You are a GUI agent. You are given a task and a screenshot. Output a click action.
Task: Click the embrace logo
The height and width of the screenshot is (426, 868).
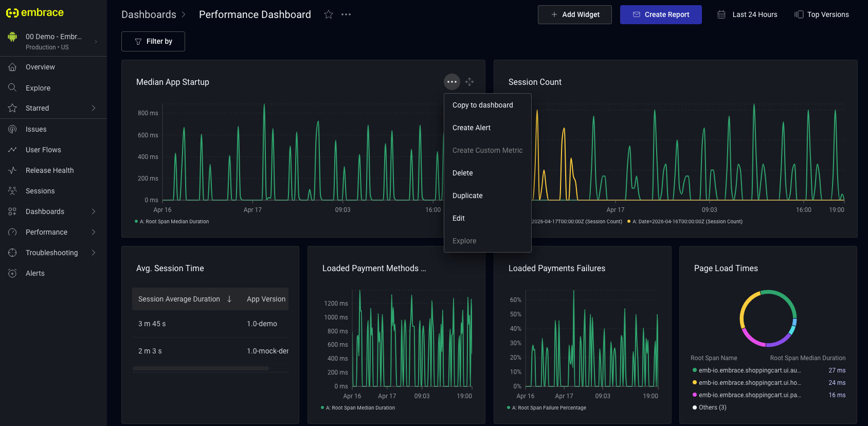click(35, 13)
